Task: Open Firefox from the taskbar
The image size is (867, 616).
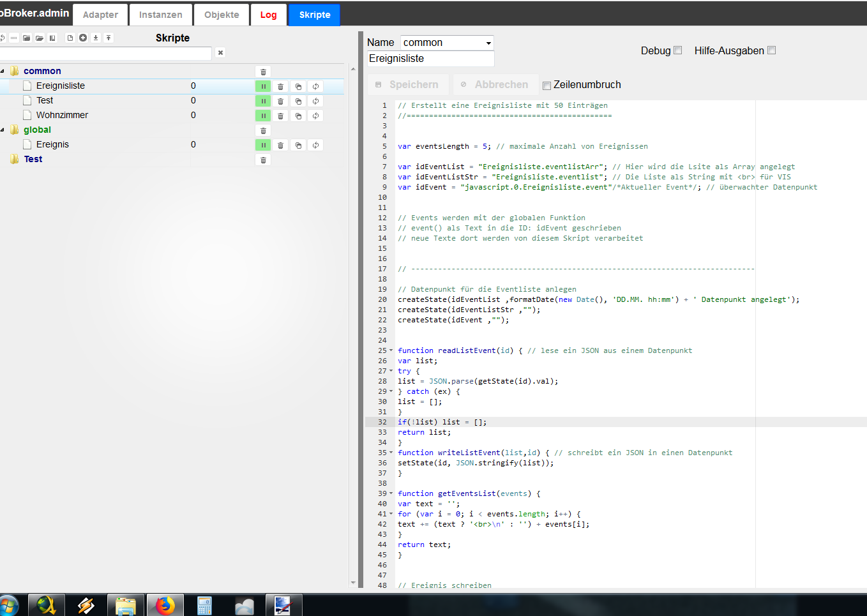Action: [165, 605]
